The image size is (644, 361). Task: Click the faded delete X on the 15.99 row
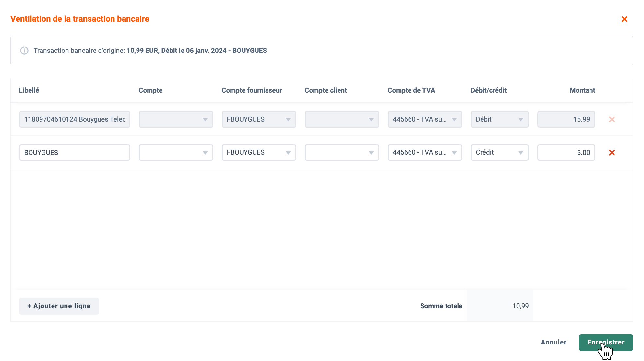point(612,119)
